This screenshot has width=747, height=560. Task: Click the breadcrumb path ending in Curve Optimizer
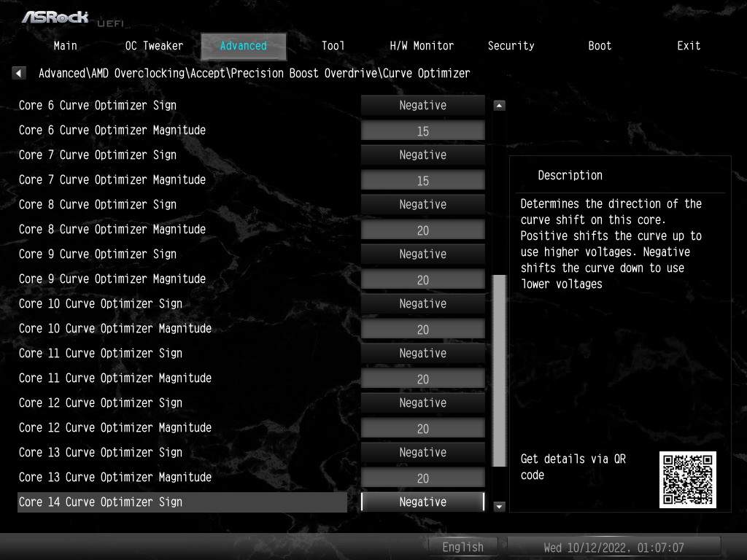click(255, 74)
